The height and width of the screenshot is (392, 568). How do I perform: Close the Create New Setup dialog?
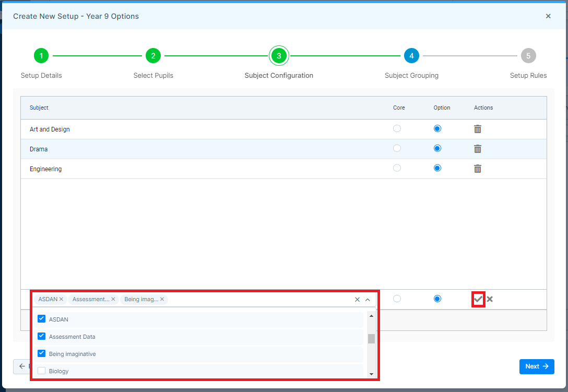[x=548, y=16]
